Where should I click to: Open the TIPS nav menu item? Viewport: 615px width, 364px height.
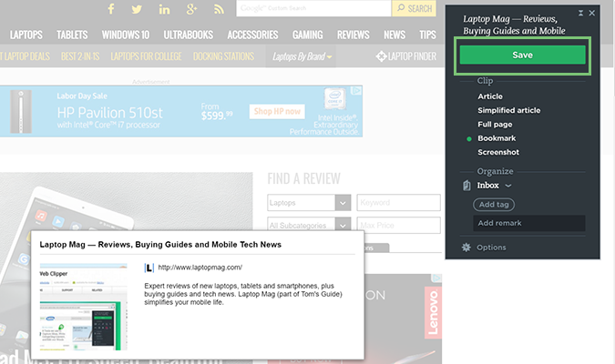(x=427, y=35)
